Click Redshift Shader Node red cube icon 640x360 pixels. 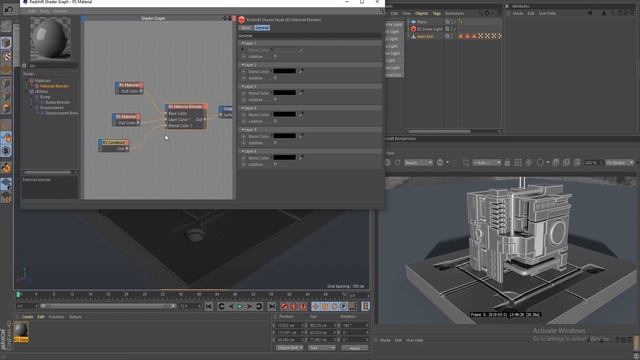tap(242, 20)
